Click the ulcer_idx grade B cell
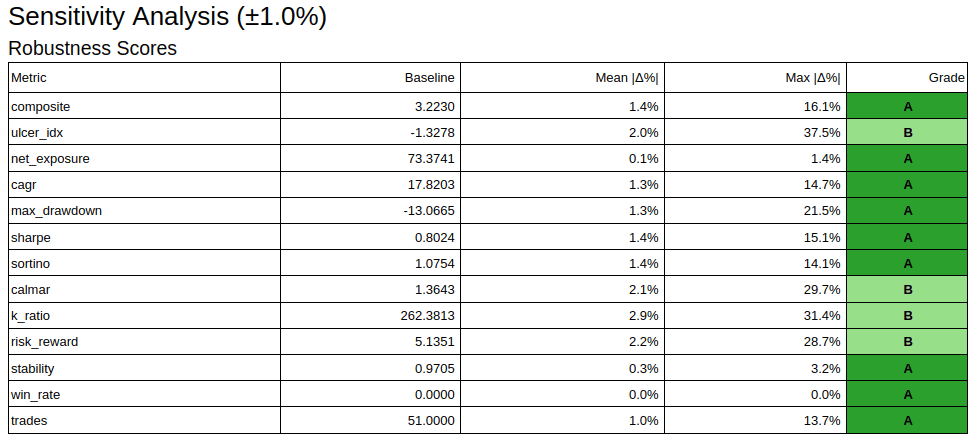Screen dimensions: 979x446 tap(907, 132)
